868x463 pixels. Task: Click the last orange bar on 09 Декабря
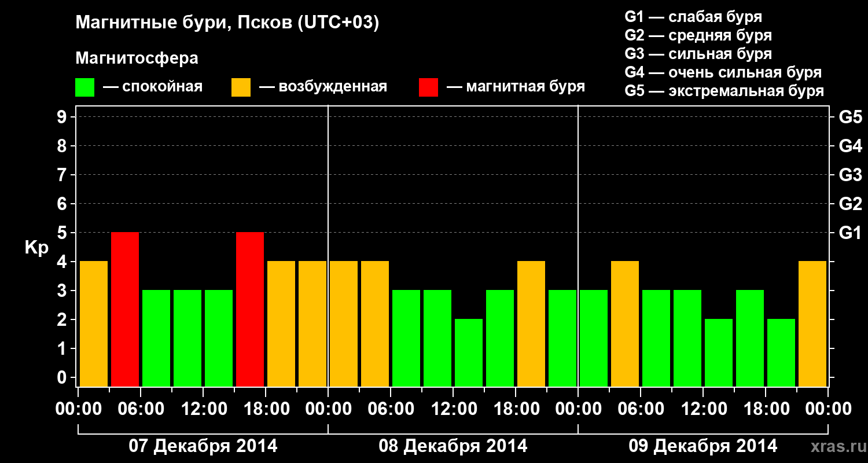[812, 324]
